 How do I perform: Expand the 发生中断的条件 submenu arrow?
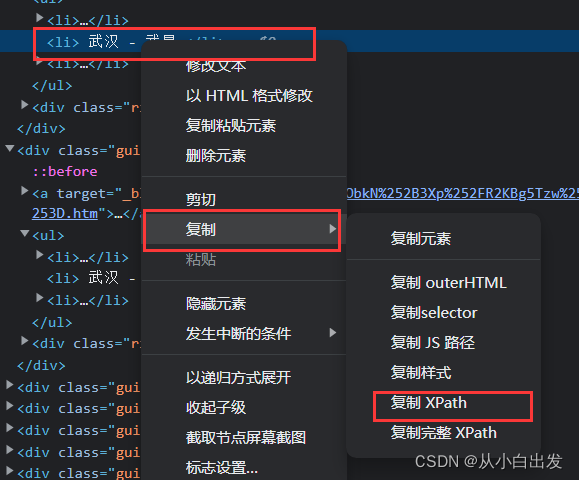(333, 333)
